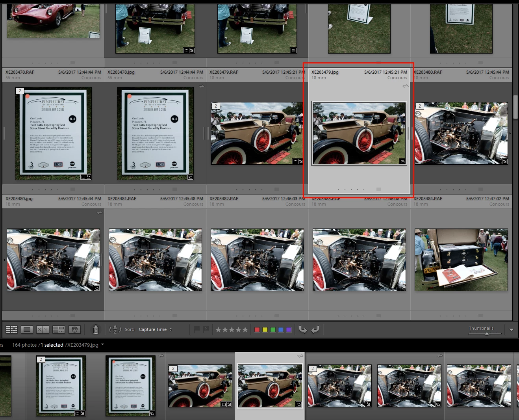
Task: Click crop badge on XE203478.RAF sign thumbnail
Action: tap(83, 177)
